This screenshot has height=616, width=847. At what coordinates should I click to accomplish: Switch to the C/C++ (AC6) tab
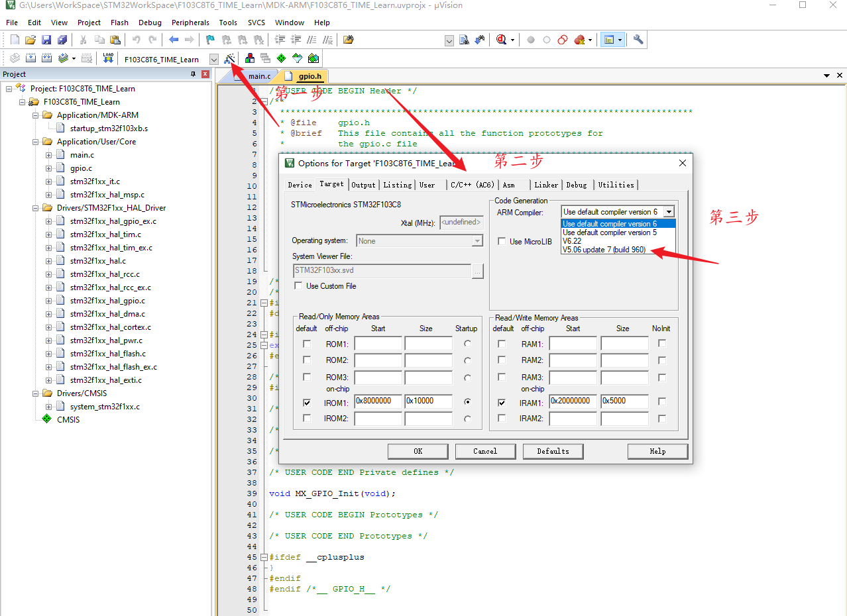472,185
